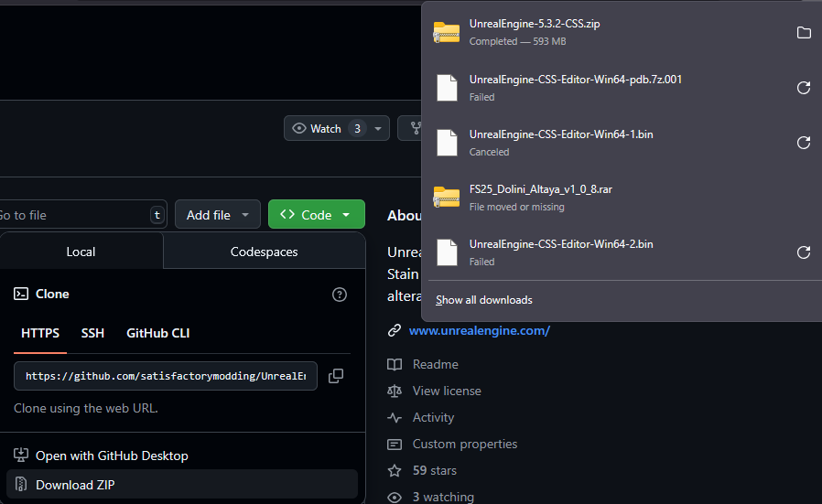Select the HTTPS clone method

coord(40,333)
